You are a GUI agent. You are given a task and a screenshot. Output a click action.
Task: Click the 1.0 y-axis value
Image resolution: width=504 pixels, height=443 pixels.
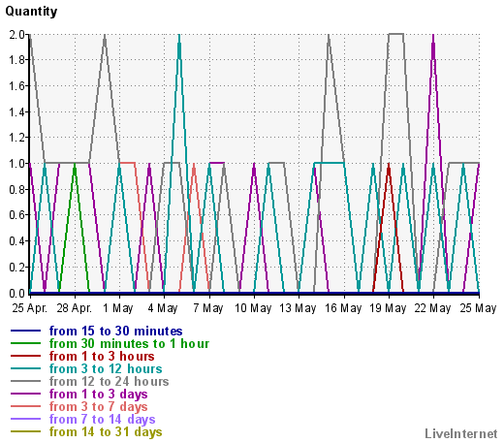coord(17,164)
